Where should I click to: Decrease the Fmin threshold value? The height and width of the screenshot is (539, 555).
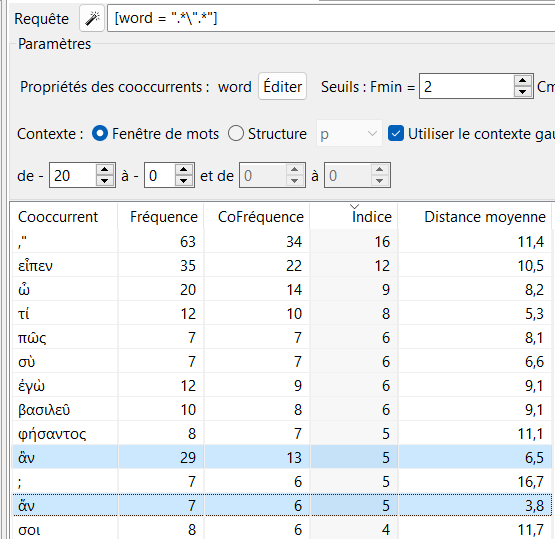coord(522,92)
